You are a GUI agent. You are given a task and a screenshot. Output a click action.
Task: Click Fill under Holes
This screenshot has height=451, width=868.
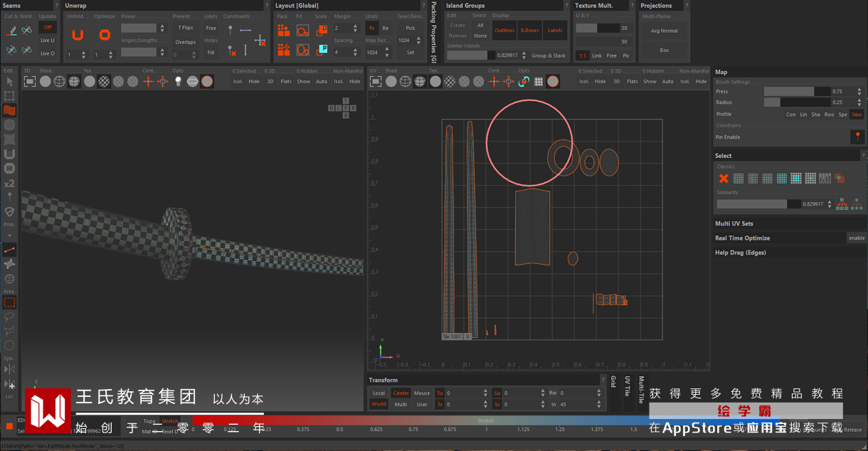(x=211, y=53)
